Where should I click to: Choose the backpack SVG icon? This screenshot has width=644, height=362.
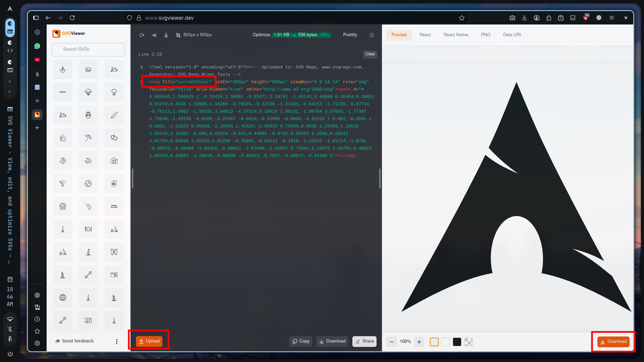[x=88, y=115]
